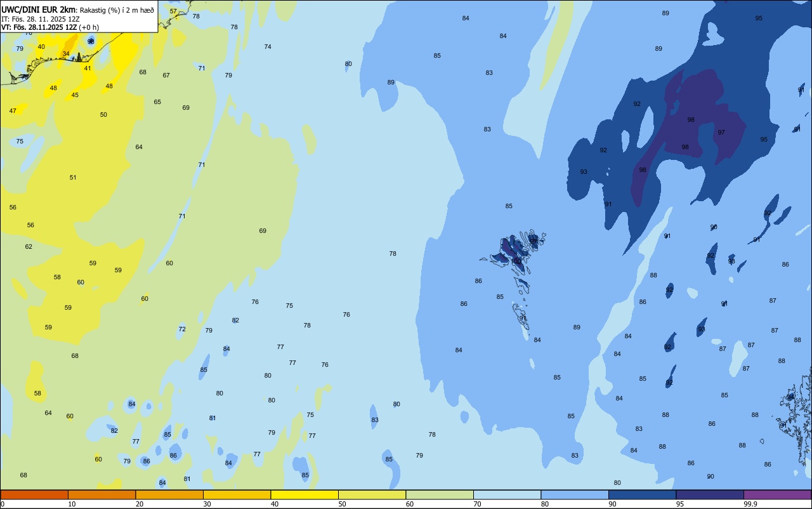Select the map value '72'
Viewport: 812px width, 509px height.
point(182,329)
